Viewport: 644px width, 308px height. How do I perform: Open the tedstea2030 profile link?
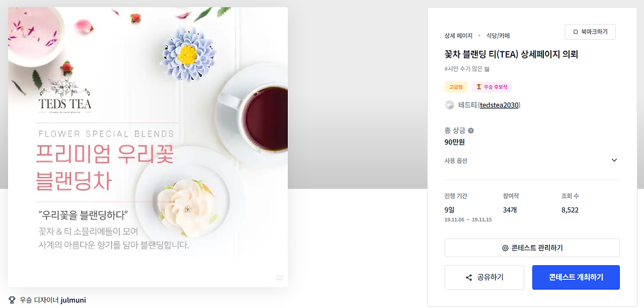[500, 105]
